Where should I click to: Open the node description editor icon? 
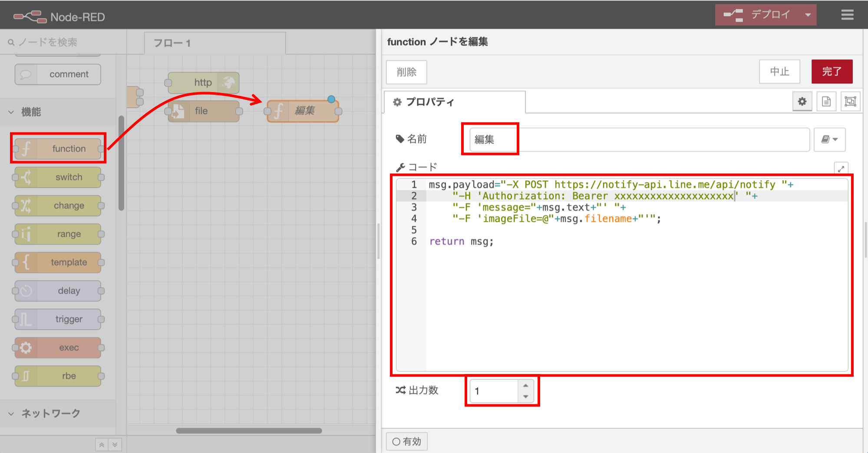point(826,101)
